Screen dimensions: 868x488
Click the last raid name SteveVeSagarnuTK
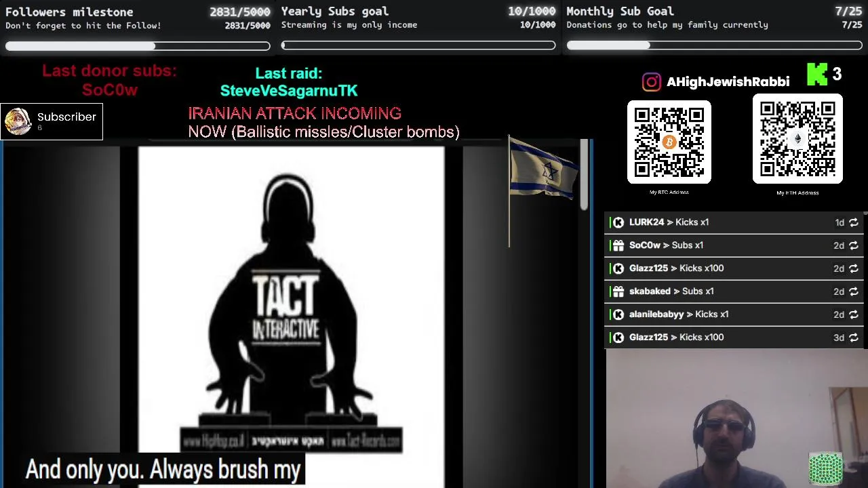pyautogui.click(x=289, y=91)
